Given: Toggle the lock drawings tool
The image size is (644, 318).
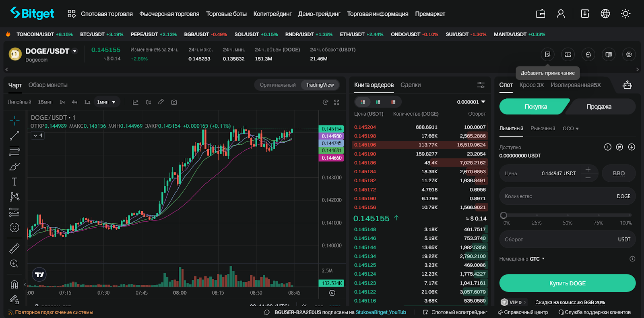Looking at the screenshot, I should [x=14, y=299].
